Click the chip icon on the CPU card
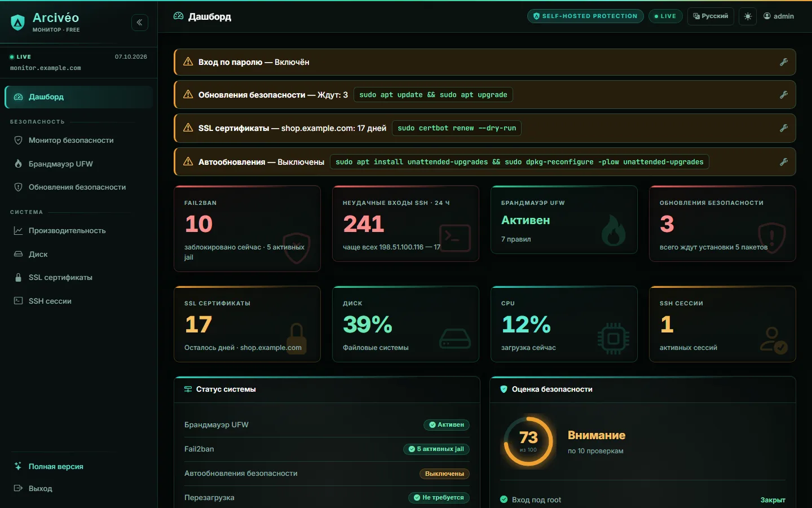Screen dimensions: 812x508 click(614, 339)
